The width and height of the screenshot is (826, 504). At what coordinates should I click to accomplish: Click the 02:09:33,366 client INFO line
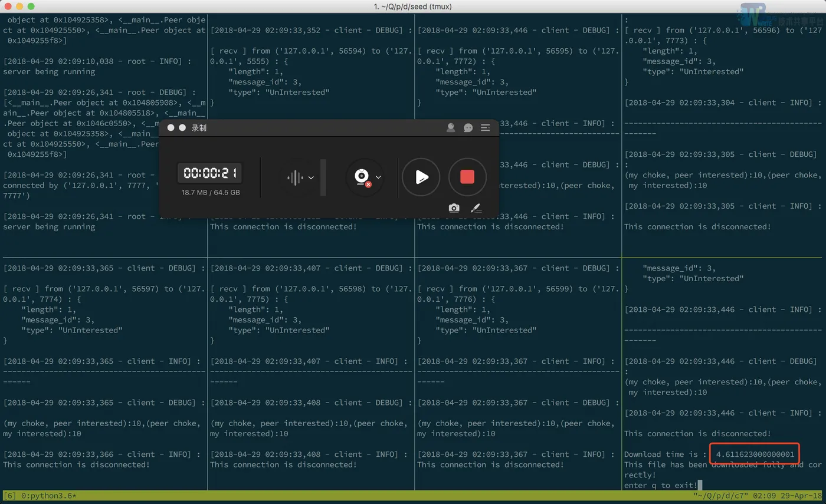[x=101, y=454]
